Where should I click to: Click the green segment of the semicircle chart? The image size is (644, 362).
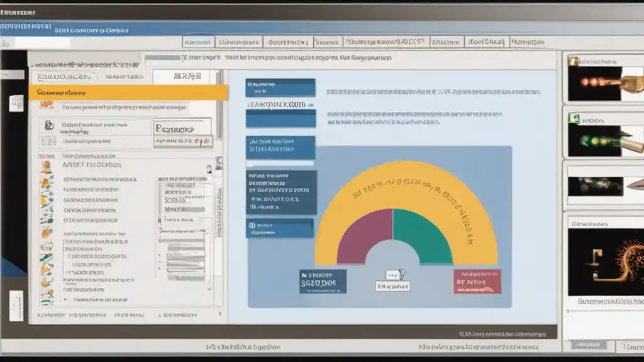pos(421,234)
